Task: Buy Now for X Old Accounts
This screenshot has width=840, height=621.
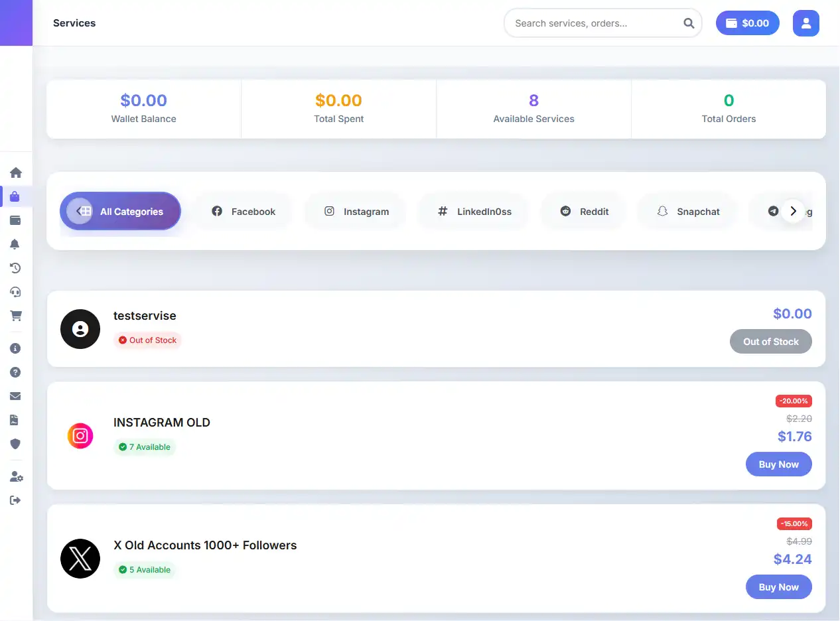Action: pos(778,587)
